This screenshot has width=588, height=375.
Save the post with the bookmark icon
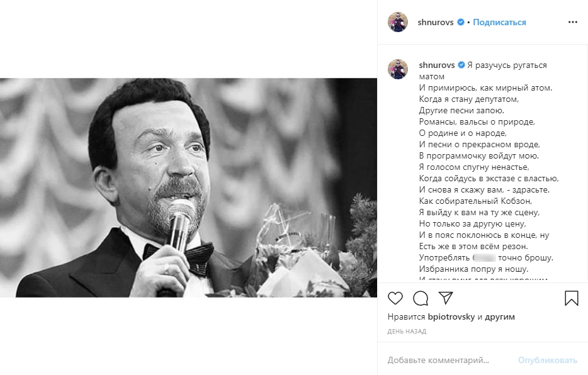[x=571, y=298]
